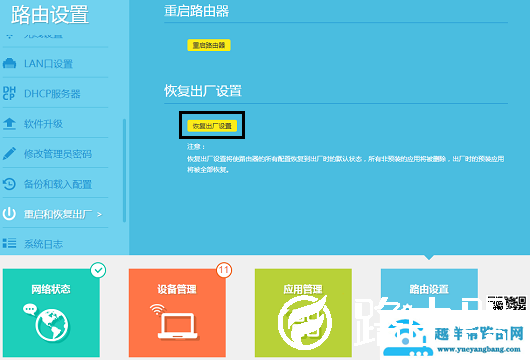Click the DHCP icon in sidebar
The height and width of the screenshot is (360, 530).
(x=9, y=93)
